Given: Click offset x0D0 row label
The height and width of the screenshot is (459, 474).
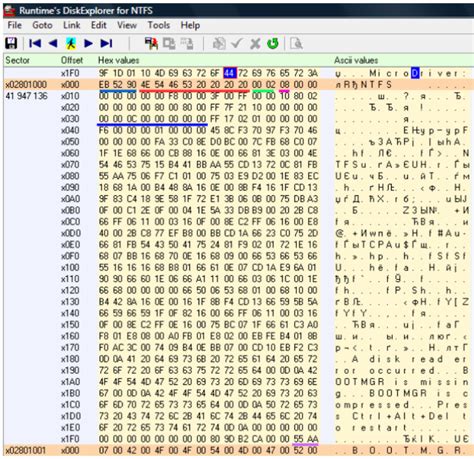Looking at the screenshot, I should click(70, 233).
